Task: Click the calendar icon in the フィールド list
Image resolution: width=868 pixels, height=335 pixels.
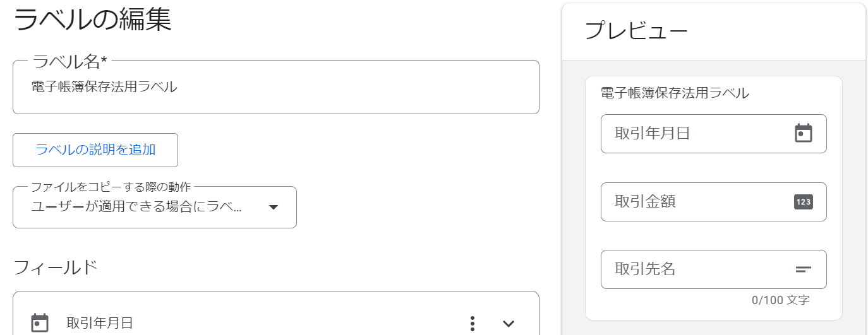Action: tap(40, 322)
